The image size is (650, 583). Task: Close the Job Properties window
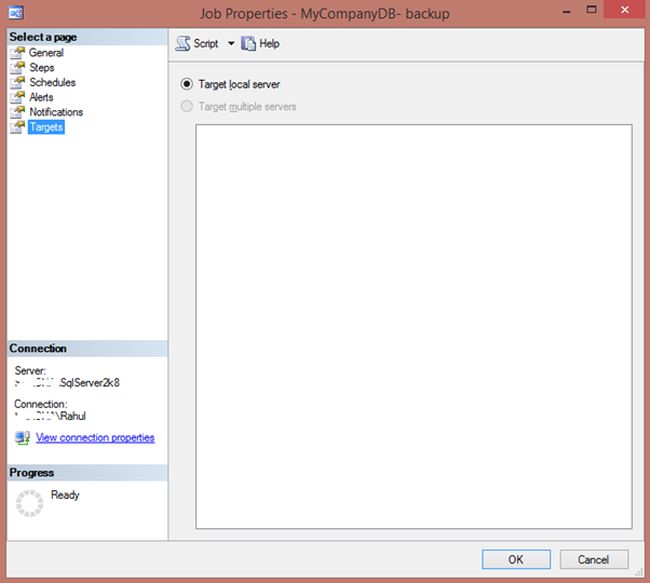pos(625,10)
